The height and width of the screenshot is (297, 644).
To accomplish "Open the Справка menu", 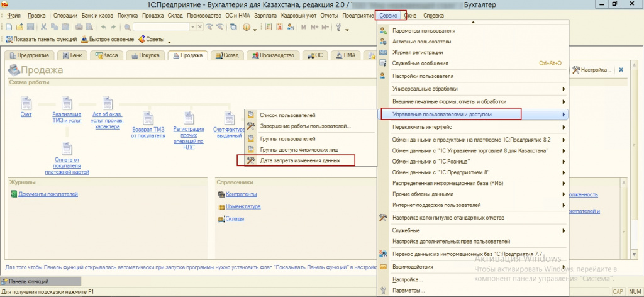I will (434, 16).
